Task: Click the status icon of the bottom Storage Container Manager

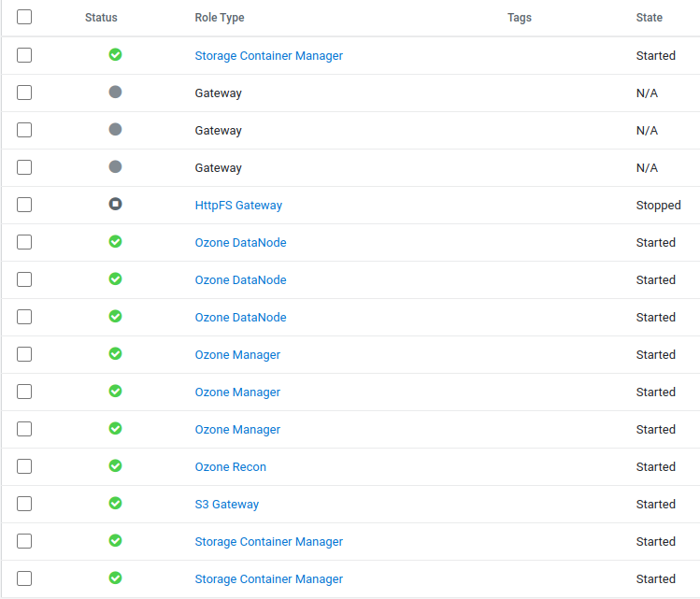Action: [x=115, y=578]
